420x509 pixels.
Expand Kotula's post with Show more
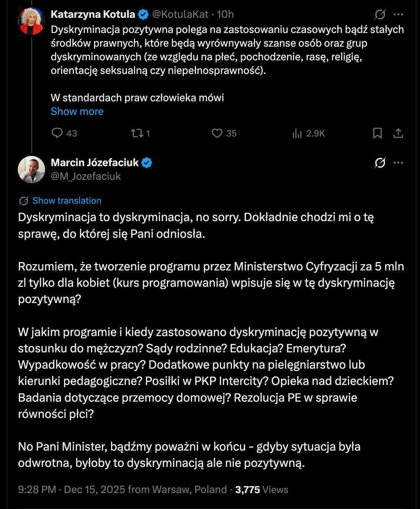(x=77, y=112)
